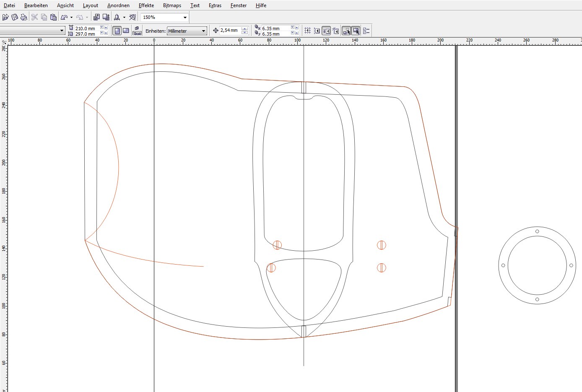Open the Redo history dropdown arrow
This screenshot has height=392, width=582.
[x=87, y=18]
